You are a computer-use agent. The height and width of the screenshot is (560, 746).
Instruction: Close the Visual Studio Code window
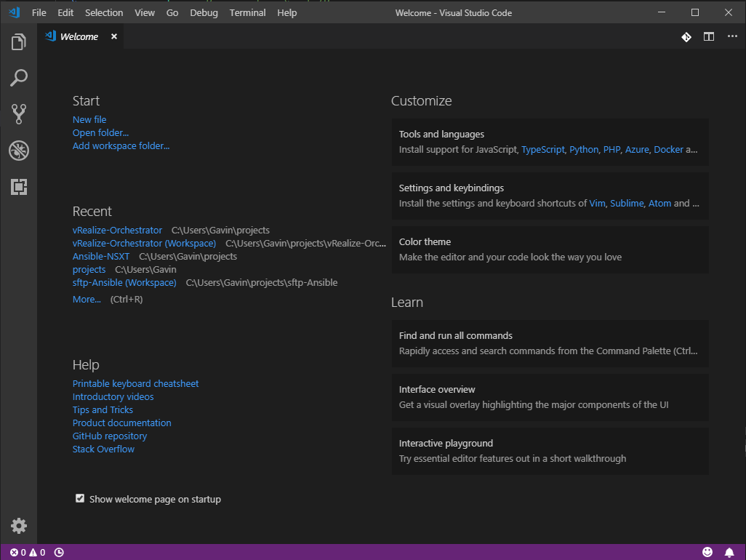(729, 12)
